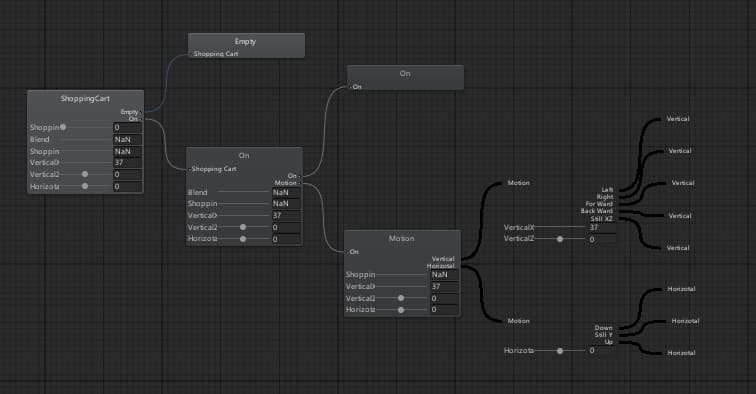Adjust the first Shoppin slider in ShoppingCart node
The image size is (756, 394).
click(63, 127)
